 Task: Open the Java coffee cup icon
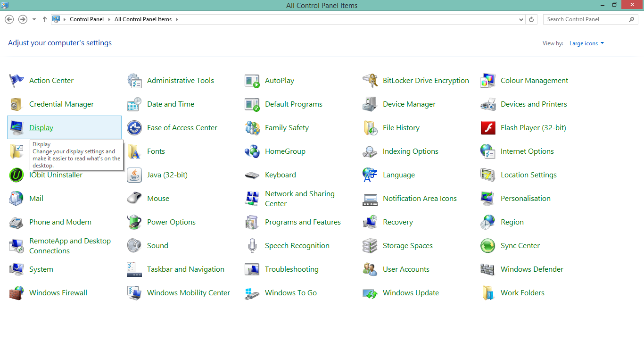134,175
